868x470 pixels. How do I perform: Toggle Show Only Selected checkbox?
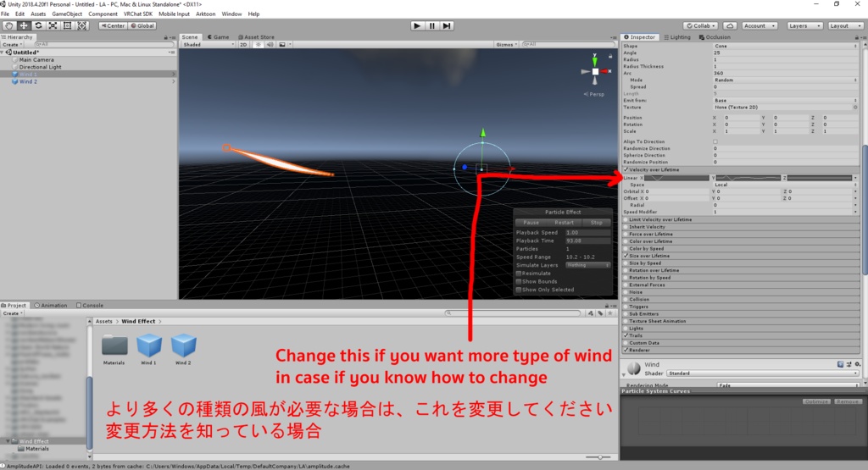coord(519,290)
